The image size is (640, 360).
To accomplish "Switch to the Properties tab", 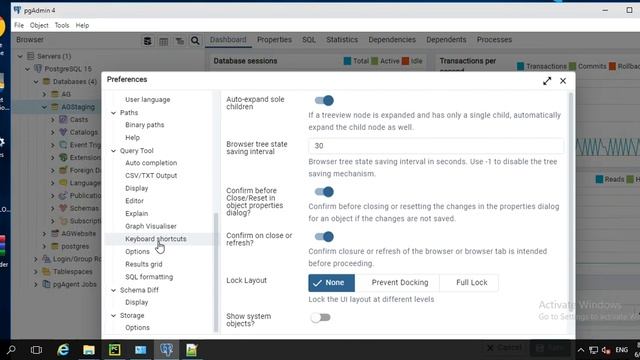I will (x=274, y=40).
